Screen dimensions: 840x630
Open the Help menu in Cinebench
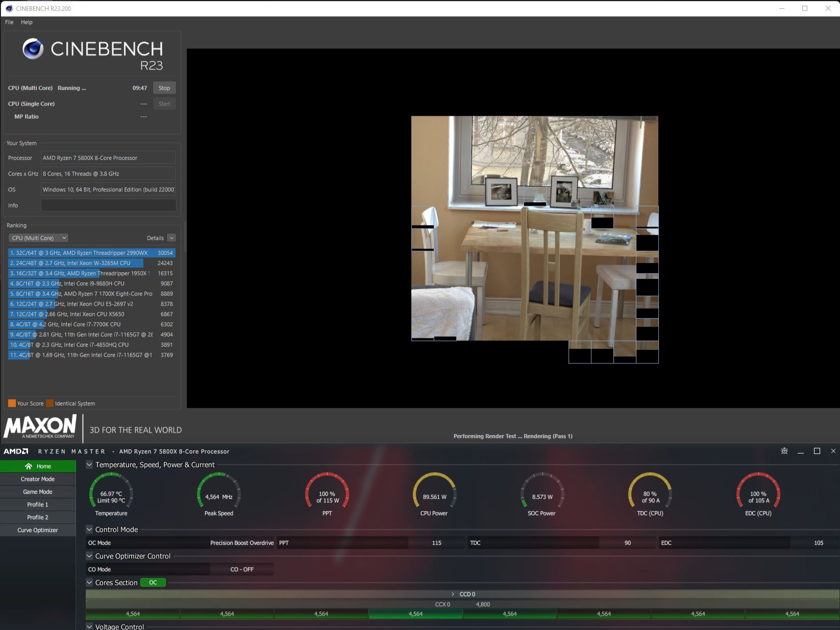coord(27,22)
